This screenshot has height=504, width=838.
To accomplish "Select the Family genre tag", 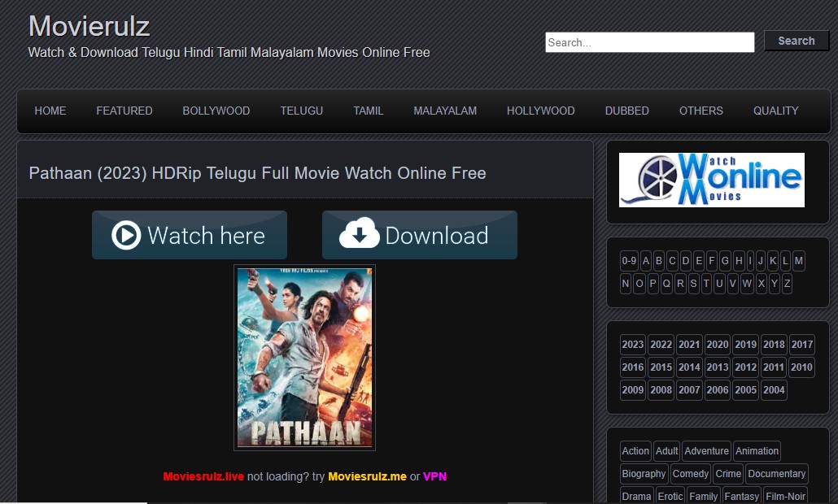I will (703, 496).
